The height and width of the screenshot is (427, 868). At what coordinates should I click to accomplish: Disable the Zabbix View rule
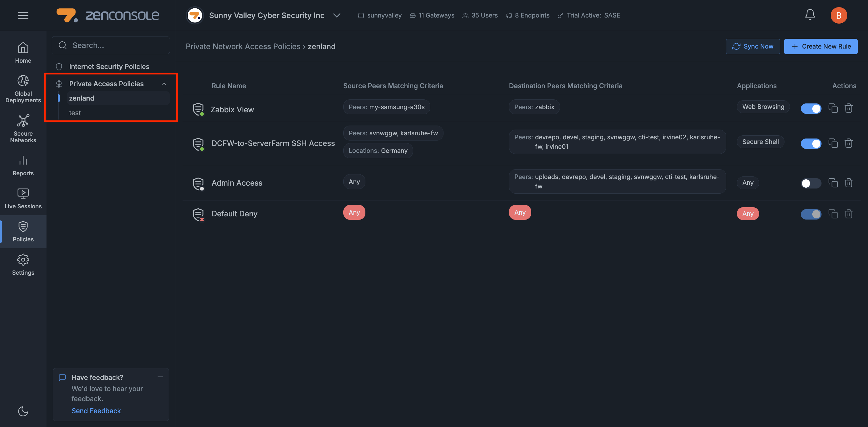(x=811, y=108)
